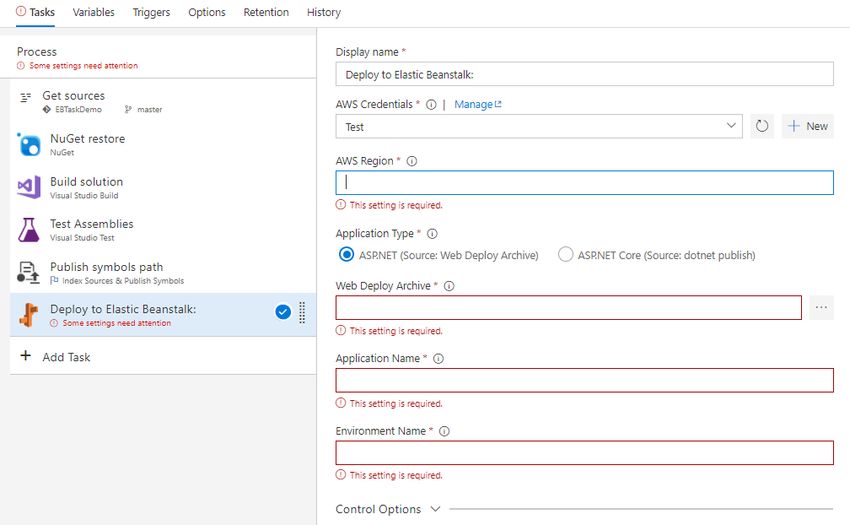This screenshot has width=850, height=525.
Task: Refresh the AWS Credentials list
Action: 762,126
